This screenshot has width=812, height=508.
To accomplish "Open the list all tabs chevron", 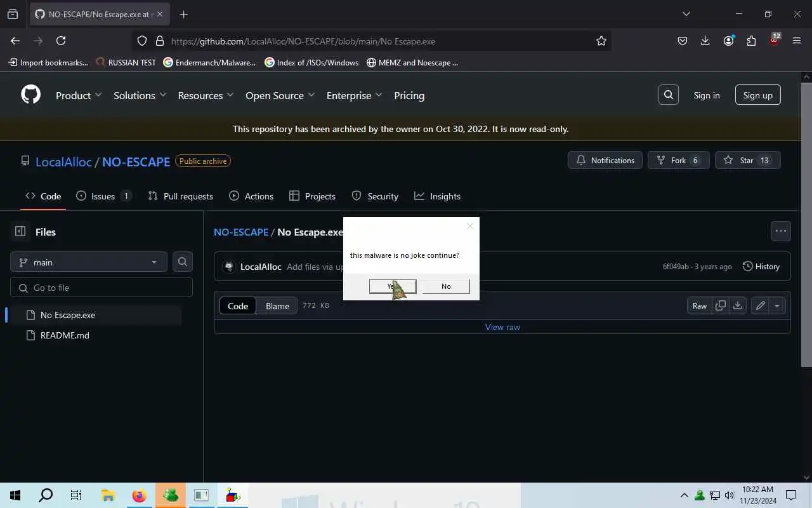I will pyautogui.click(x=686, y=14).
